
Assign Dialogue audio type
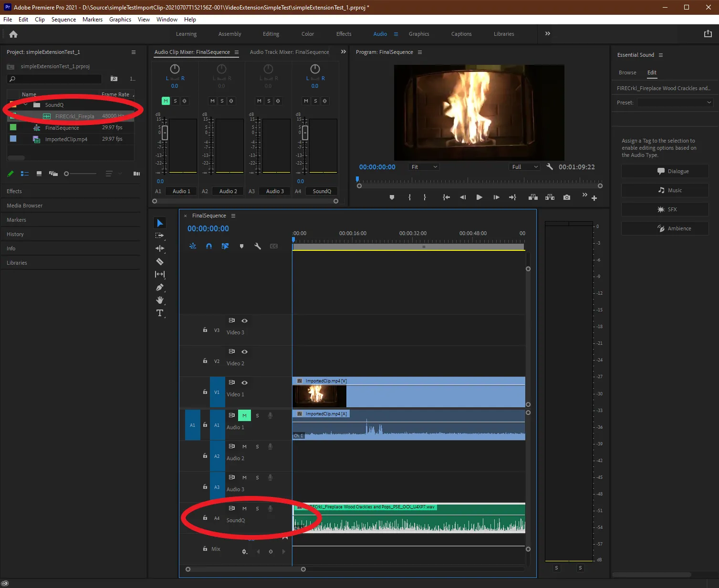[665, 171]
